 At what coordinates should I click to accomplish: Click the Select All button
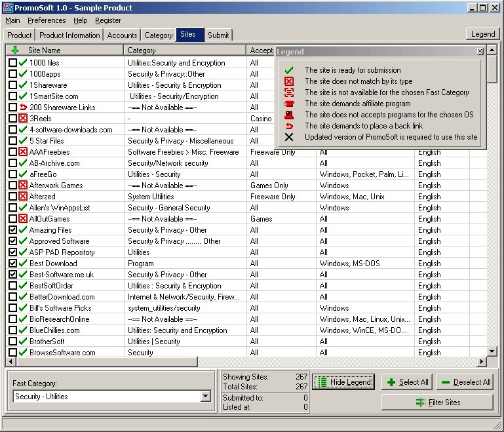point(407,382)
